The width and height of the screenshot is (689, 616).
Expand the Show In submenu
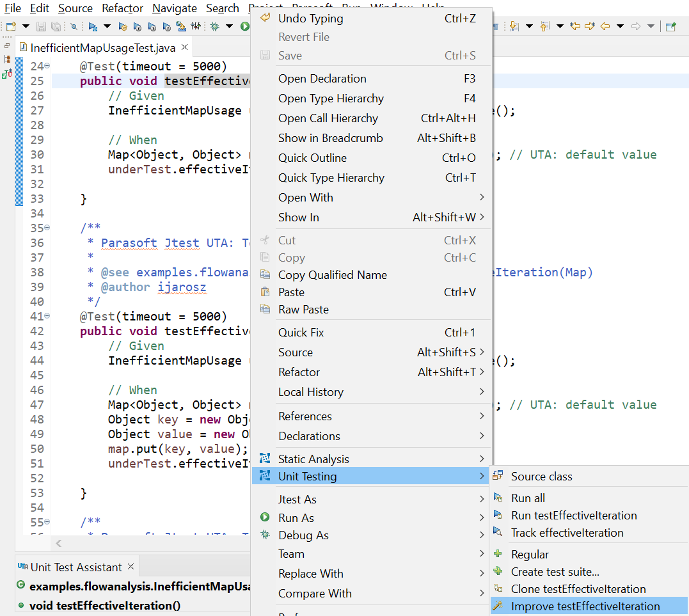click(371, 217)
